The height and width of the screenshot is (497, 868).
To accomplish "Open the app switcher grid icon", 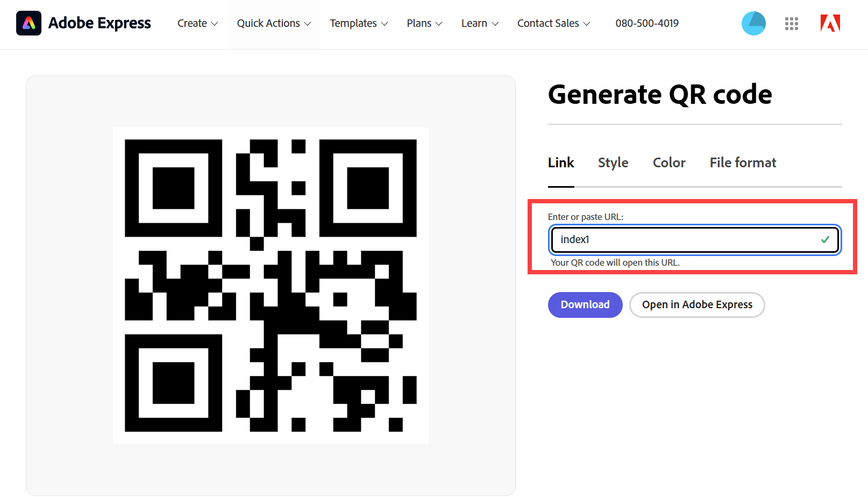I will click(791, 24).
